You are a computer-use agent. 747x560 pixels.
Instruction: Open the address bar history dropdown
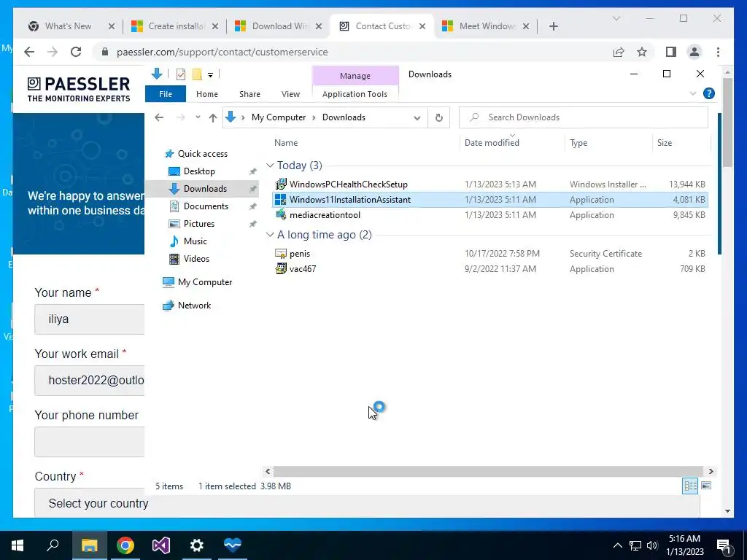point(417,117)
